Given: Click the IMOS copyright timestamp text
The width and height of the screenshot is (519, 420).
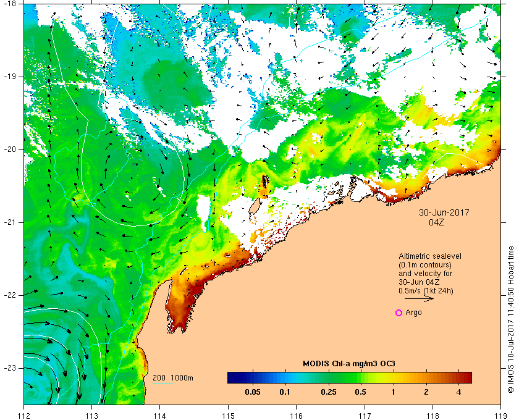Looking at the screenshot, I should point(511,320).
